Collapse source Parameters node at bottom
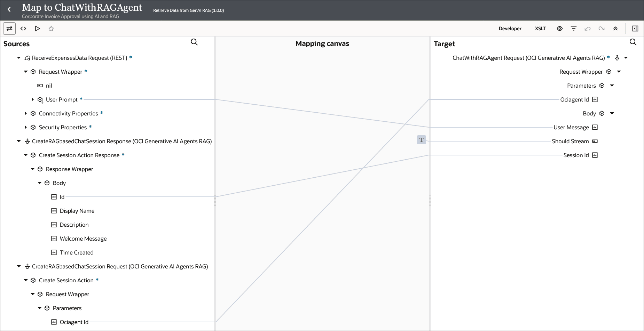644x331 pixels. point(40,308)
